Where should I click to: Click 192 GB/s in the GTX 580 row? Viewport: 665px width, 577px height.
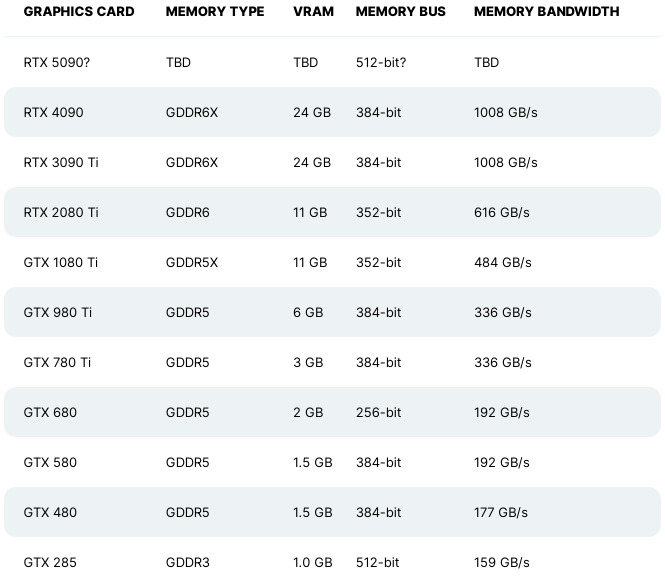(x=502, y=463)
